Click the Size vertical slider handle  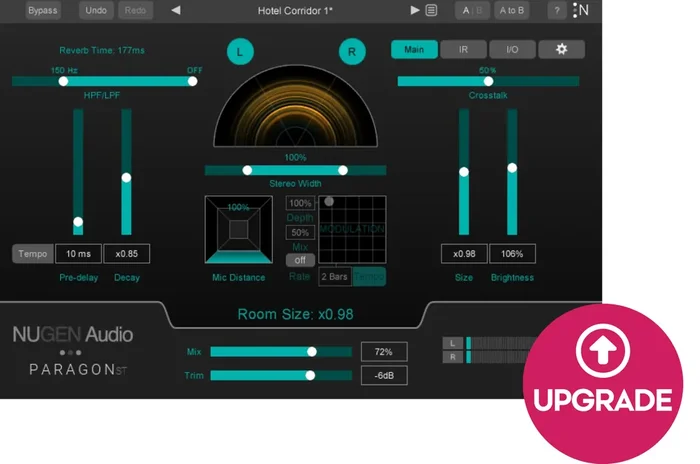[464, 172]
